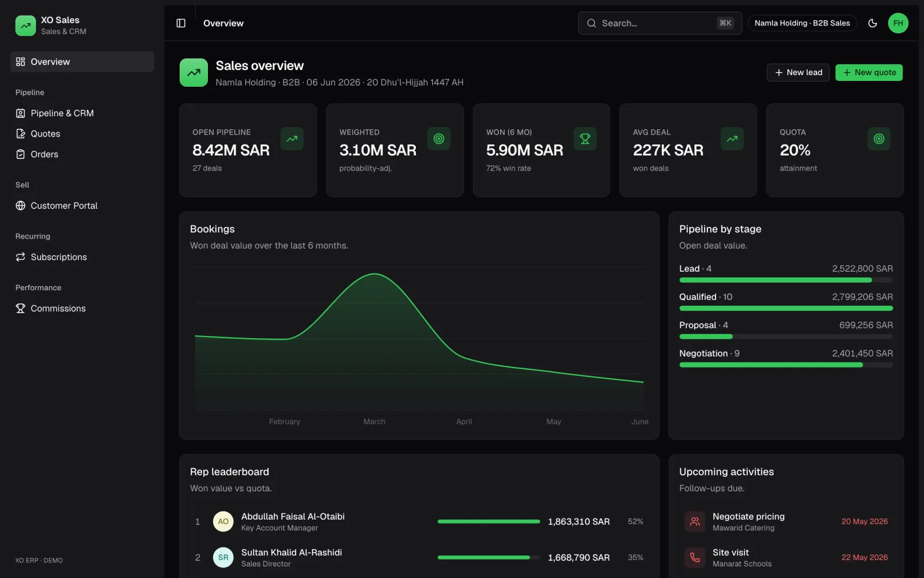Click the Avg Deal trend icon

pos(732,139)
